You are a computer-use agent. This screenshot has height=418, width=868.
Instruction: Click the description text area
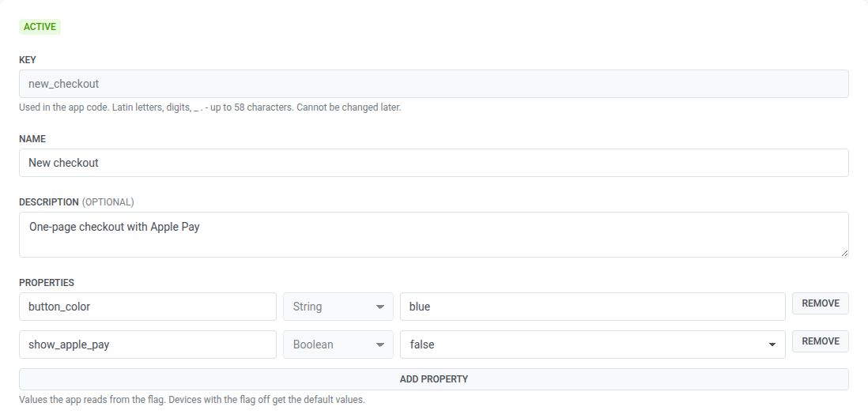433,235
